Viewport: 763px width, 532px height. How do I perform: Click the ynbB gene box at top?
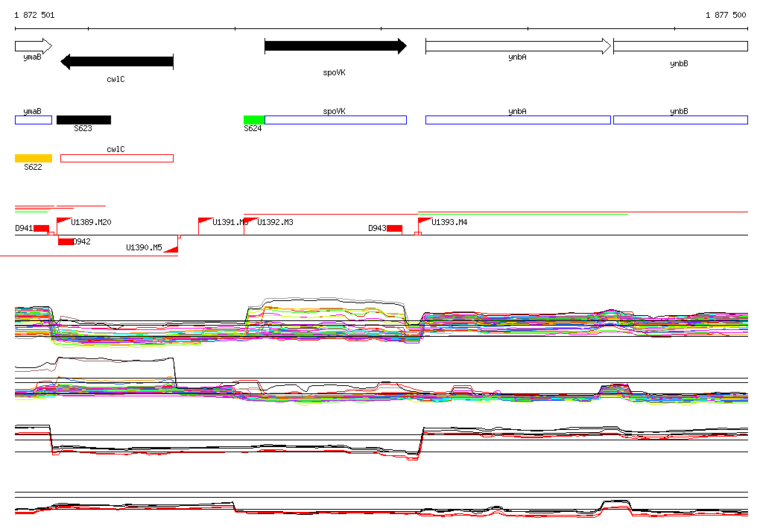tap(680, 46)
